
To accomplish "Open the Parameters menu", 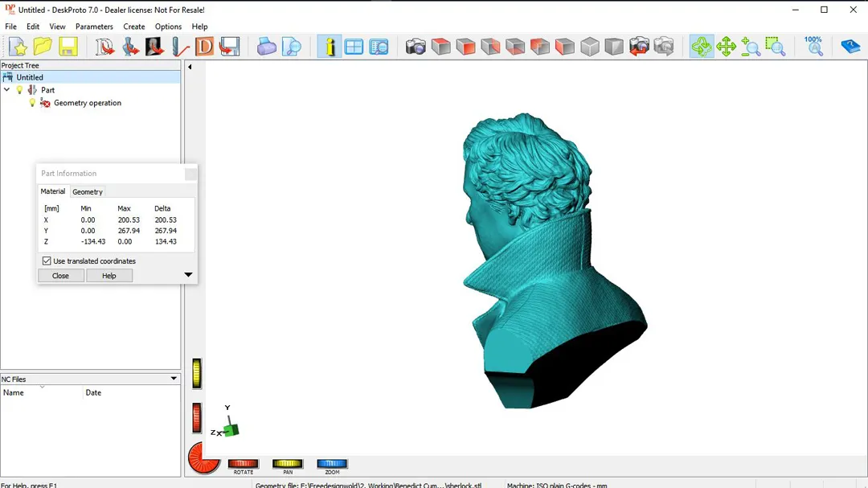I will point(94,27).
